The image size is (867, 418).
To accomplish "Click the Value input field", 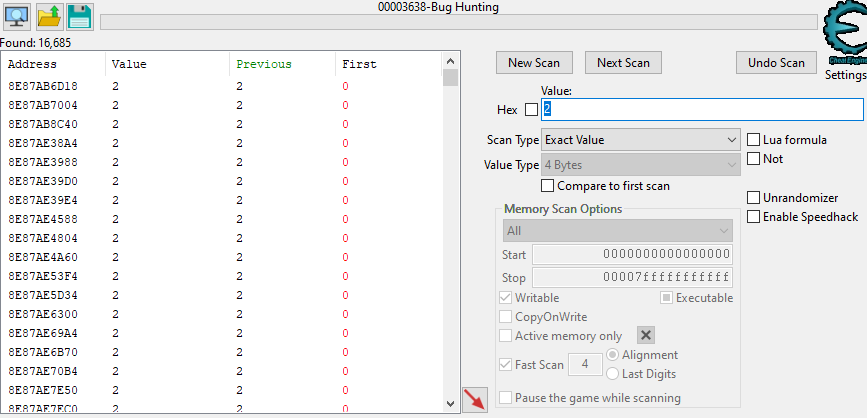I will (702, 109).
